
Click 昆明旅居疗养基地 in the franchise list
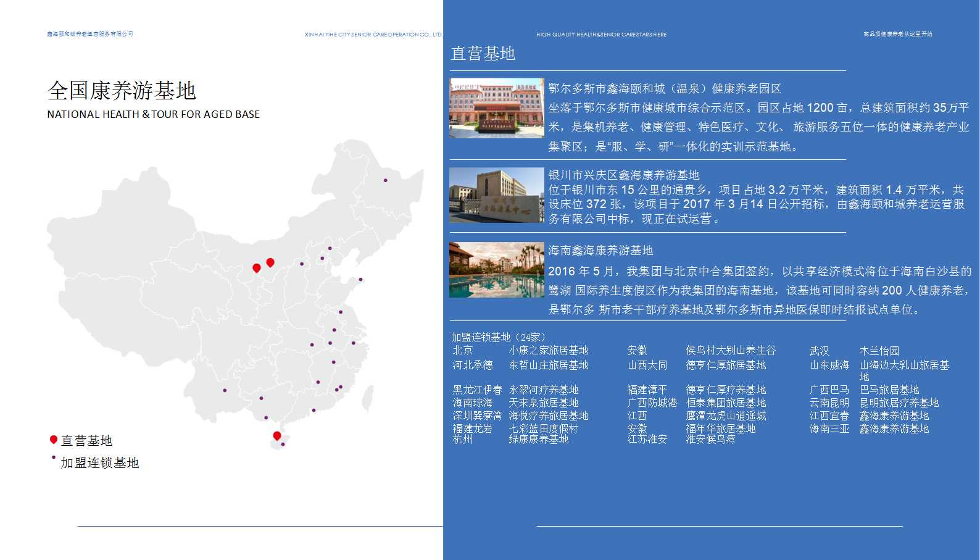tap(899, 403)
